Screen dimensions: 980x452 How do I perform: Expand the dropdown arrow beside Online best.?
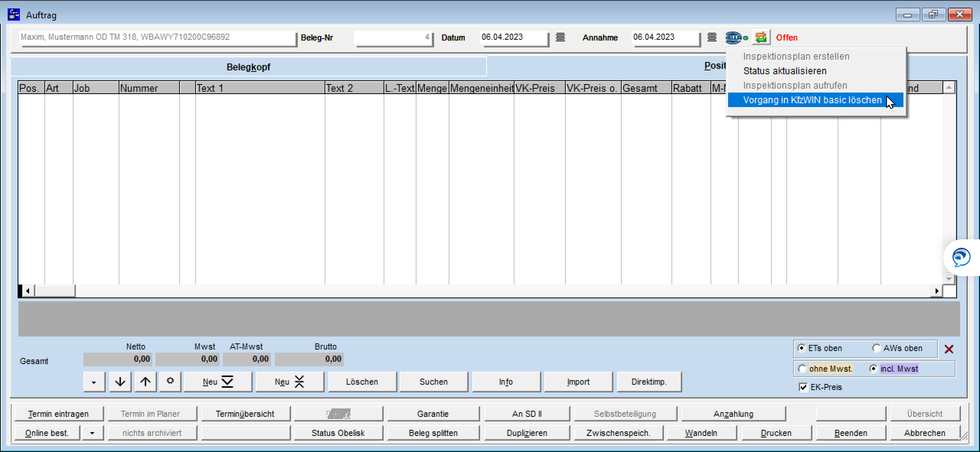click(92, 433)
